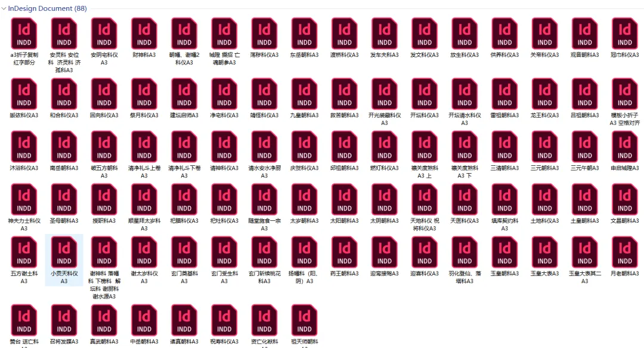The height and width of the screenshot is (348, 644).
Task: Select the highlighted 小贡天科仪A3 file icon
Action: pyautogui.click(x=64, y=252)
